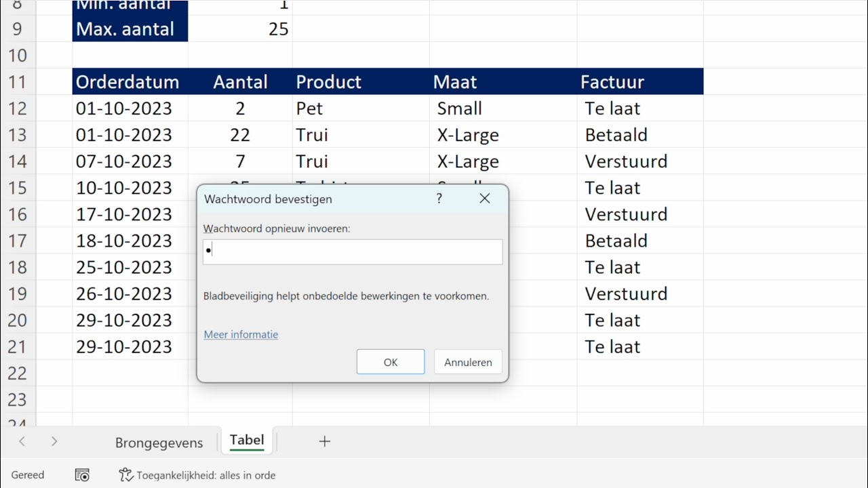
Task: Confirm password with OK button
Action: (391, 362)
